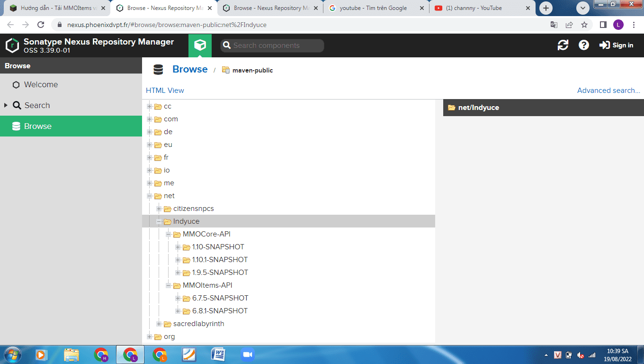Open the Nexus help question mark icon

(584, 45)
